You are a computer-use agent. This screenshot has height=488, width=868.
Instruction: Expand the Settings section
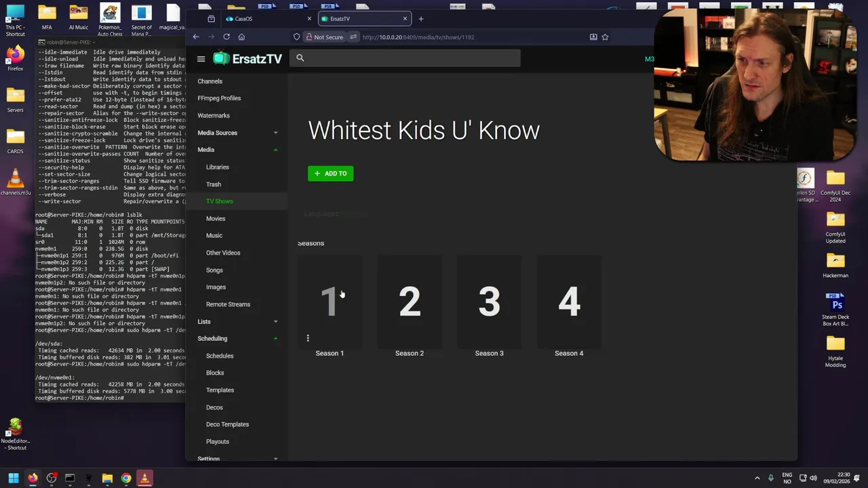coord(237,459)
